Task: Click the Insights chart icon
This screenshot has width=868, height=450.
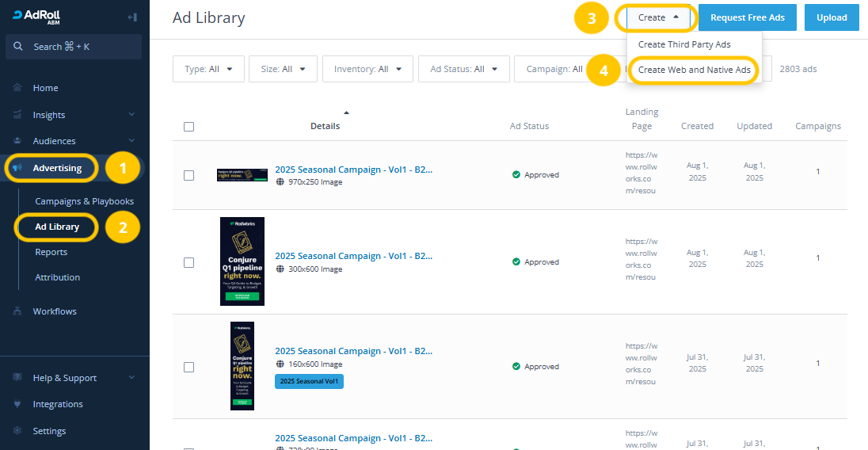Action: coord(17,115)
